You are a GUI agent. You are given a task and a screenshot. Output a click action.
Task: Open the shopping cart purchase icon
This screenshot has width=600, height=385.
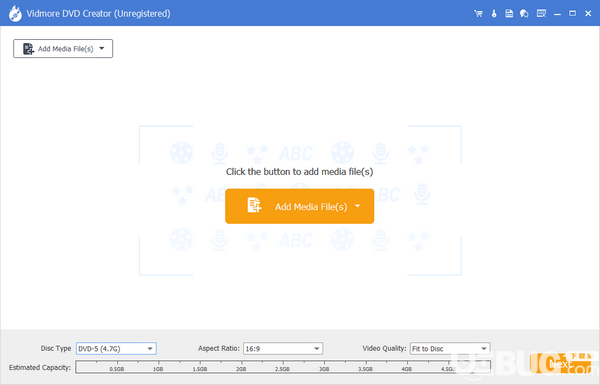(478, 13)
